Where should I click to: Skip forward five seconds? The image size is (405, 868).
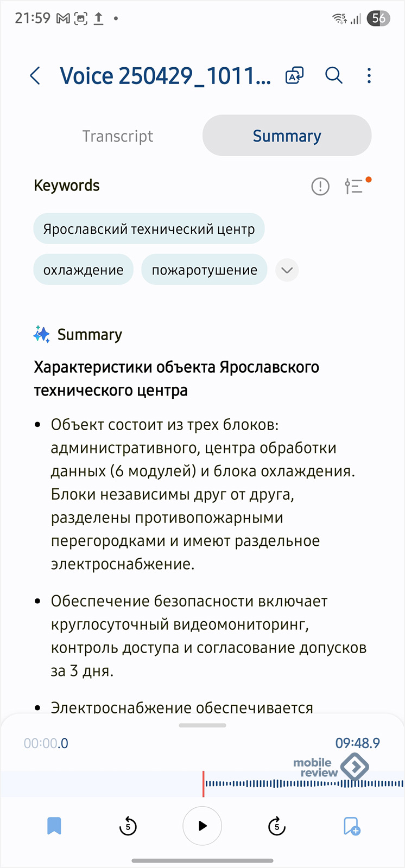pos(277,826)
